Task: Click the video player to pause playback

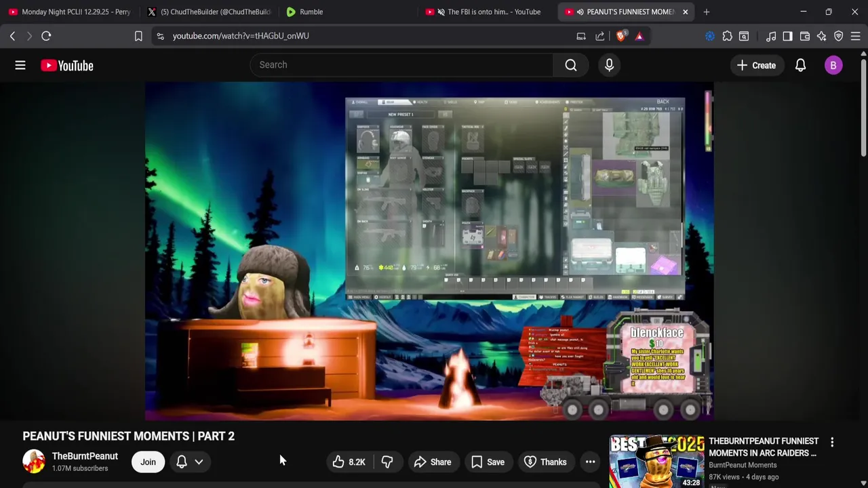Action: [429, 251]
